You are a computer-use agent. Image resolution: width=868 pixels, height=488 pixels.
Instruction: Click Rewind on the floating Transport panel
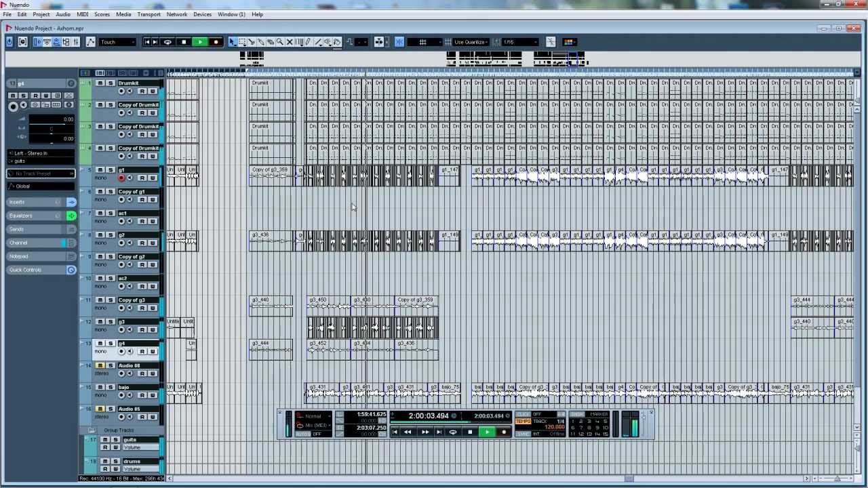tap(408, 432)
